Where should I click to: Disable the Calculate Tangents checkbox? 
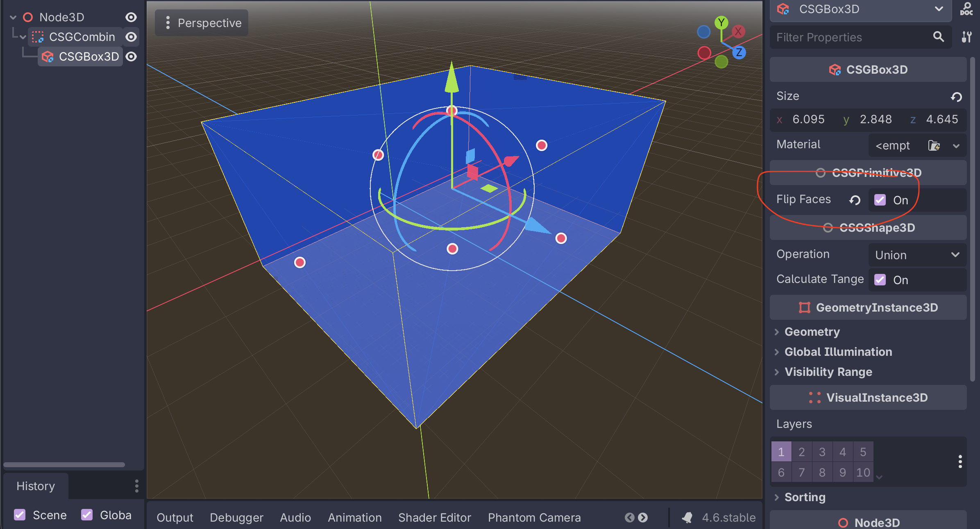point(880,280)
